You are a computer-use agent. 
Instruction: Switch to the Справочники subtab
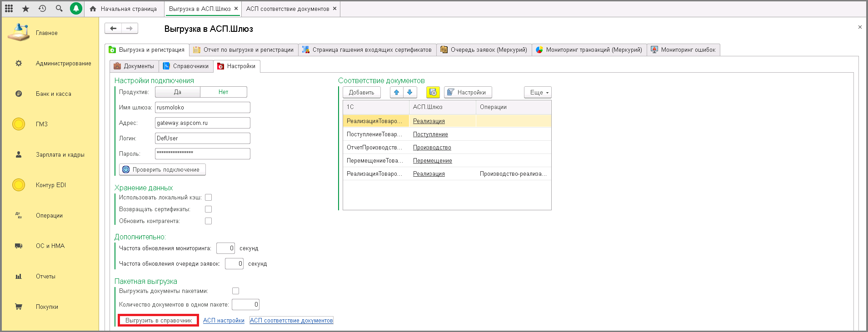pyautogui.click(x=186, y=66)
